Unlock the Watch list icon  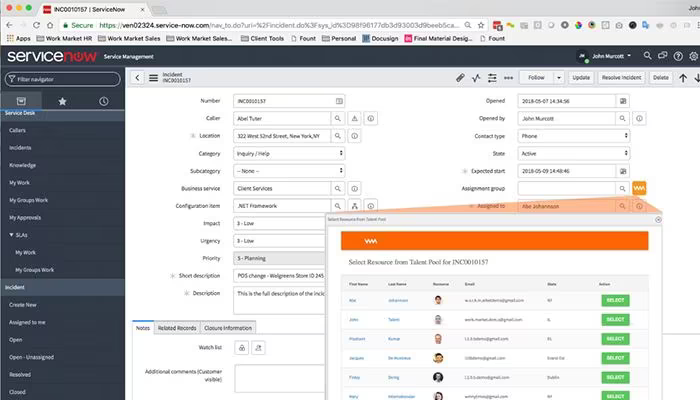point(242,348)
